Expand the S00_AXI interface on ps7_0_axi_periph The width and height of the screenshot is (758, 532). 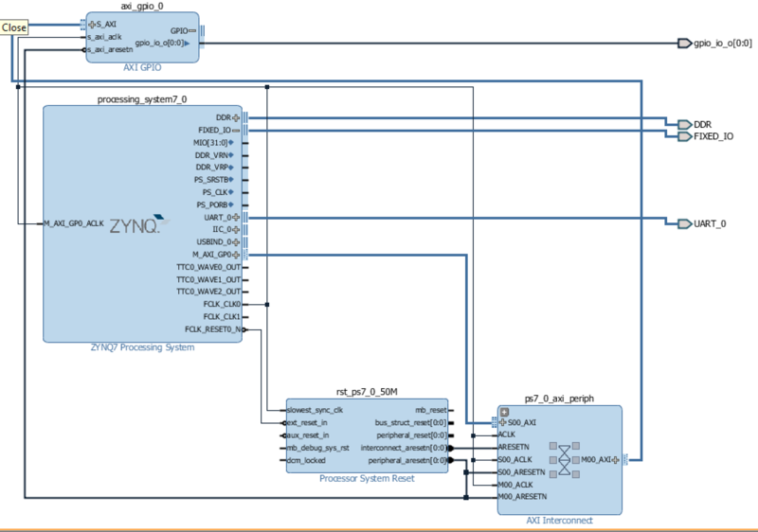pyautogui.click(x=503, y=423)
